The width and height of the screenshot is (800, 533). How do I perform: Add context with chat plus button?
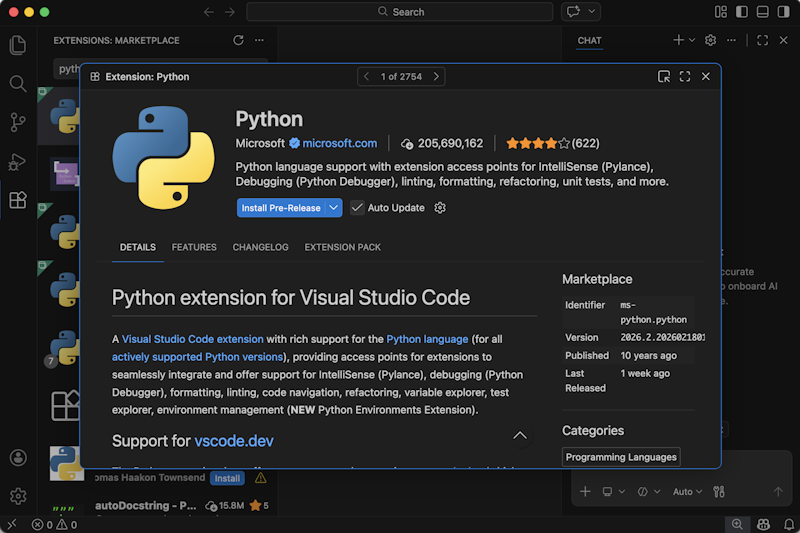coord(585,492)
